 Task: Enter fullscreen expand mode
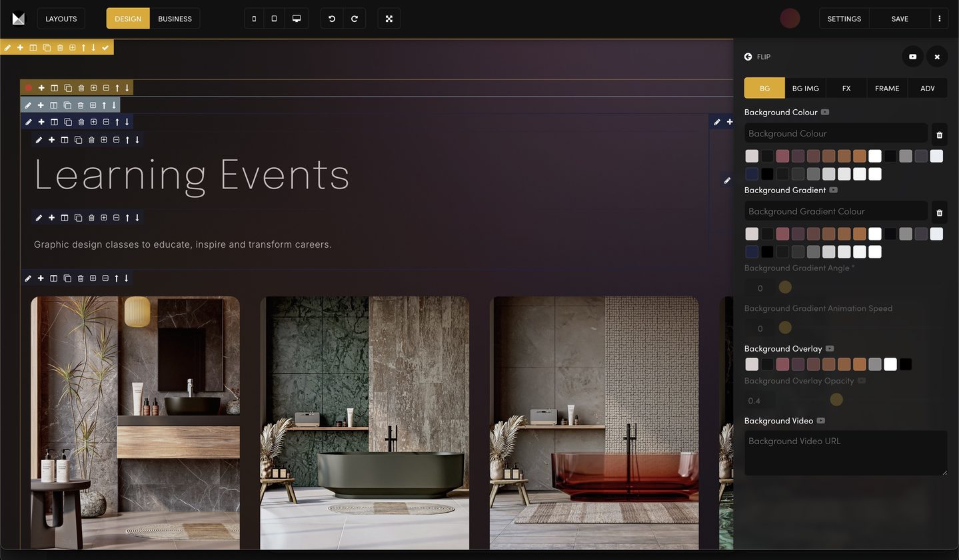(x=389, y=19)
